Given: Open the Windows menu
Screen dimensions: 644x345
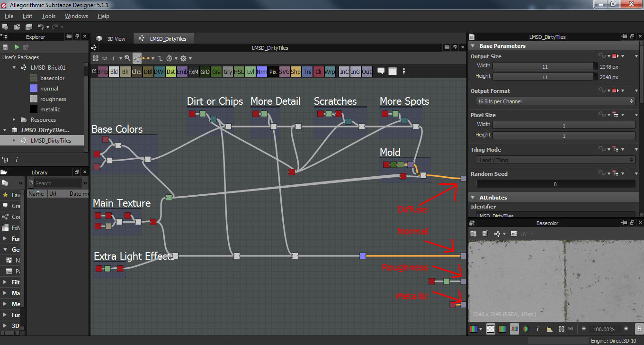Looking at the screenshot, I should [76, 16].
